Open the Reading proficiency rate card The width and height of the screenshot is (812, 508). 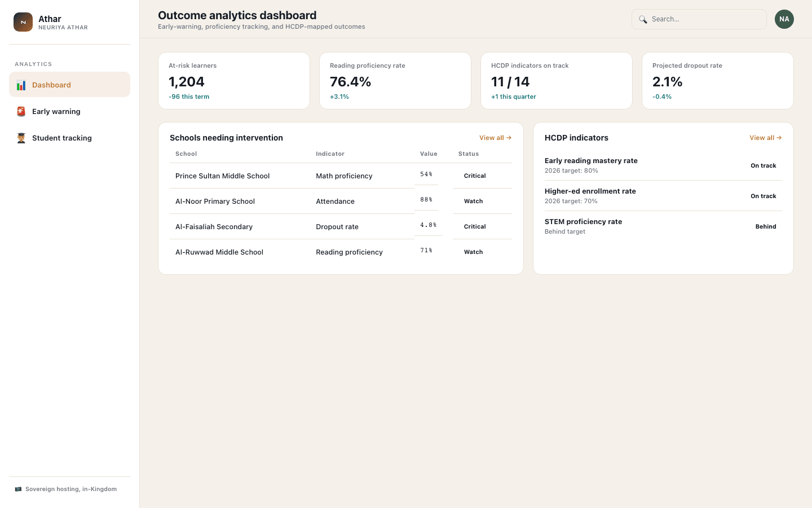tap(395, 81)
